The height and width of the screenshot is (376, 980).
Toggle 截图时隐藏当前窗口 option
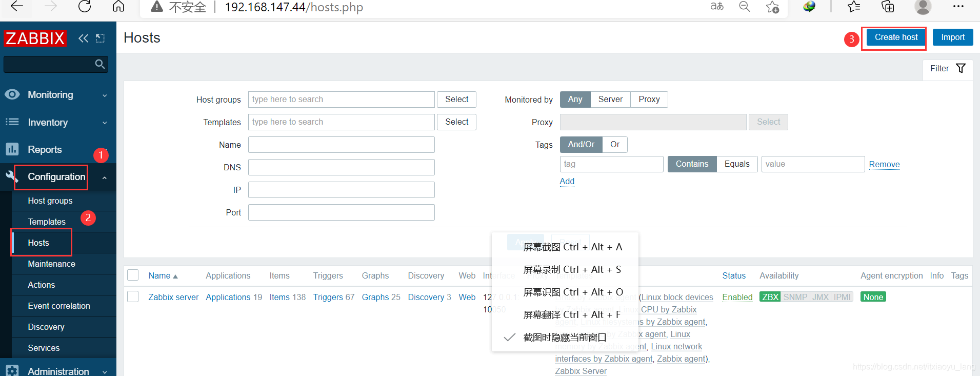pos(565,337)
